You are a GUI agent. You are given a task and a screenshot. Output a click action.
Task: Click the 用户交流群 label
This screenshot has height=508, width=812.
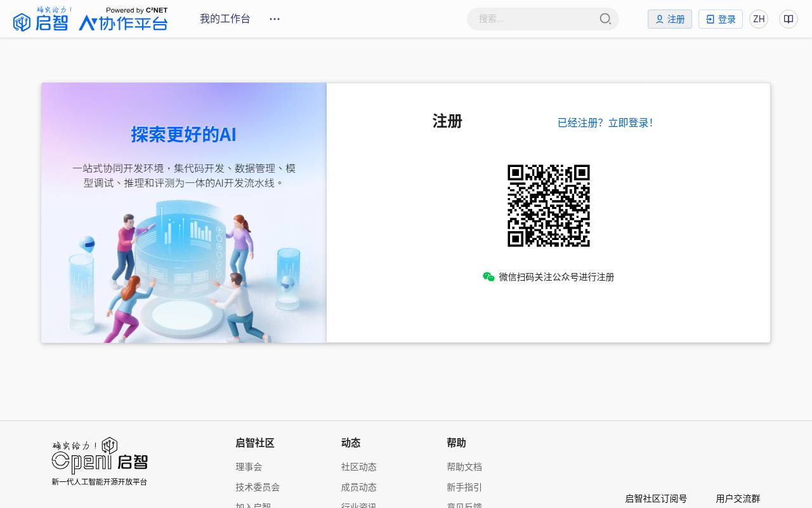click(738, 498)
